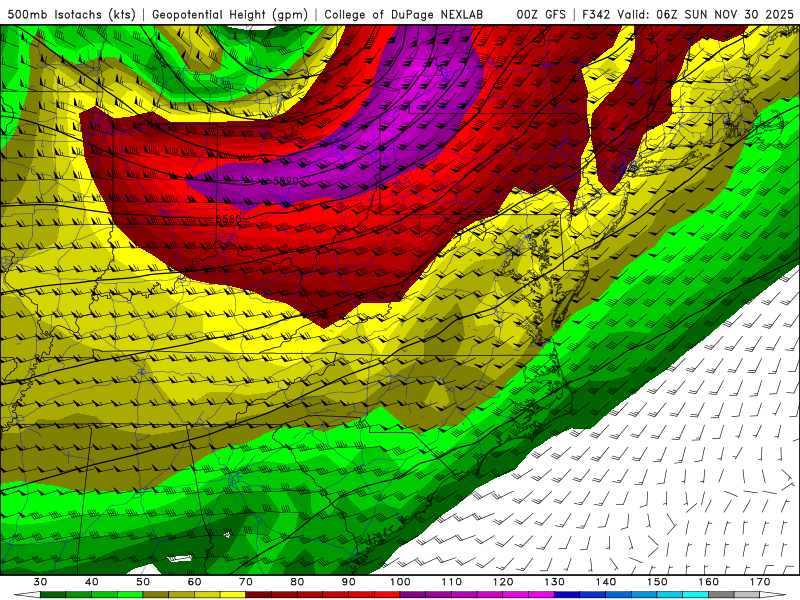
Task: Click the 170 label on the color scale
Action: click(x=760, y=582)
